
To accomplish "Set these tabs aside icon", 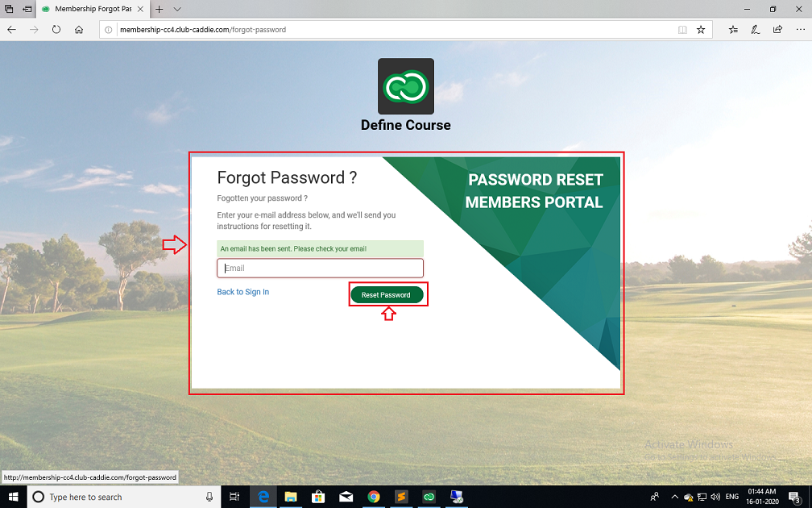I will coord(27,9).
